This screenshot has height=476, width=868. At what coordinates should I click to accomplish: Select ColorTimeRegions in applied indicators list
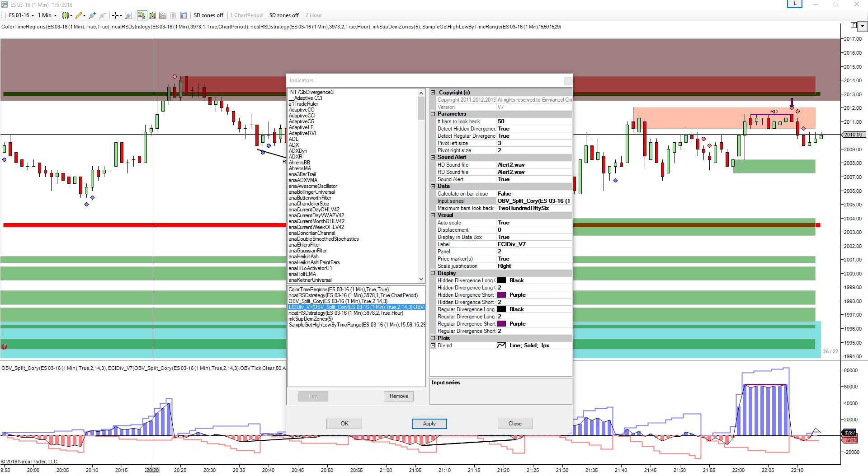coord(339,289)
